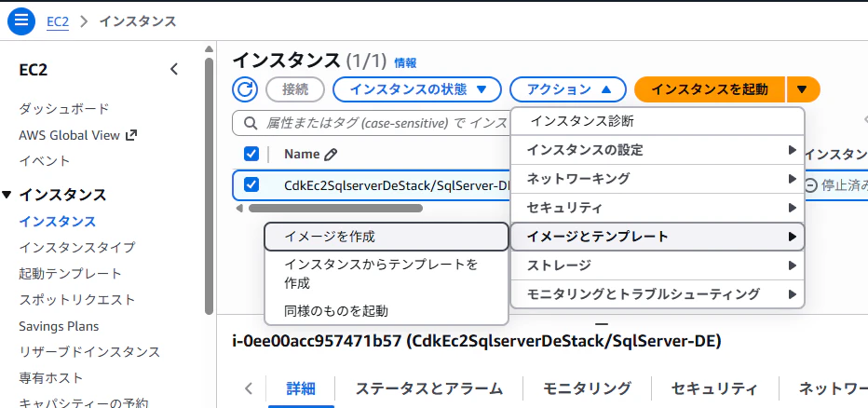Screen dimensions: 868x408
Task: Open ダッシュボード in the sidebar
Action: (64, 108)
